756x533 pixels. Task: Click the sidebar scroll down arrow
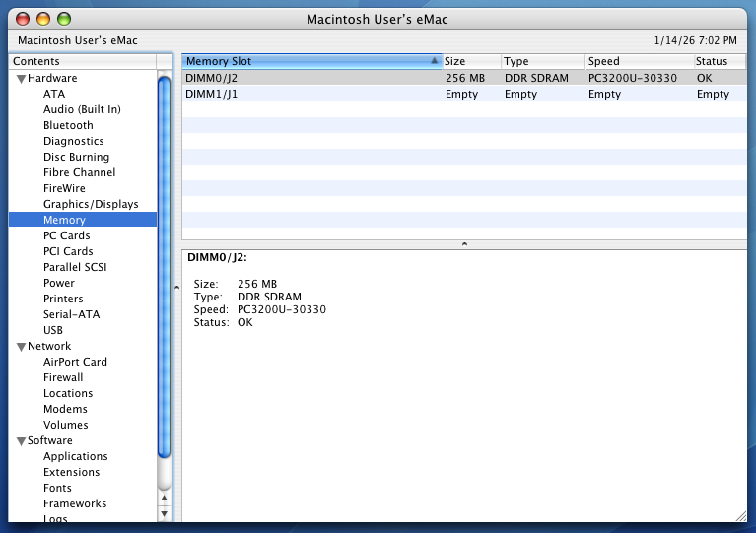click(164, 513)
